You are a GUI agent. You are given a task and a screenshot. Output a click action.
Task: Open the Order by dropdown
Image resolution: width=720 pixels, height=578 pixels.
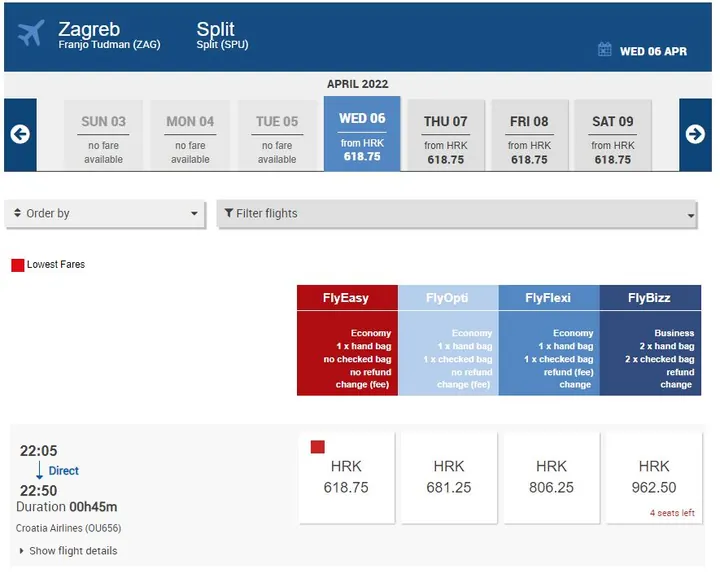105,213
